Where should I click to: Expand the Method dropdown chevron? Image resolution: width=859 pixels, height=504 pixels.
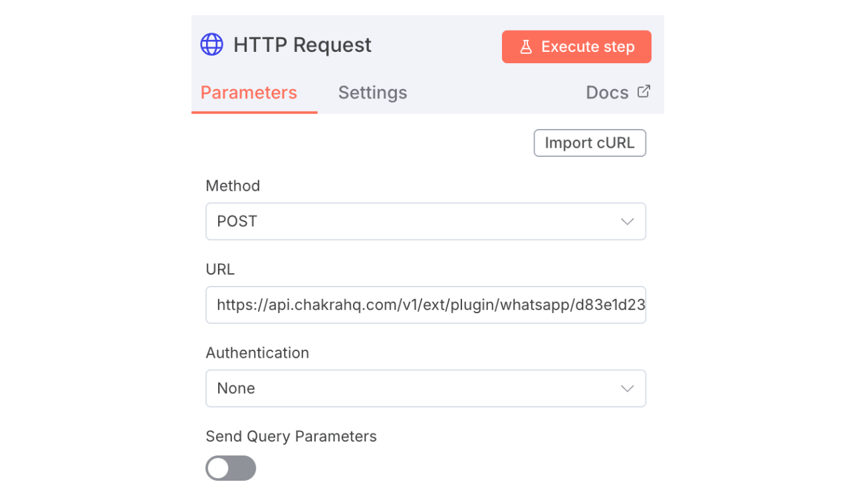click(627, 221)
